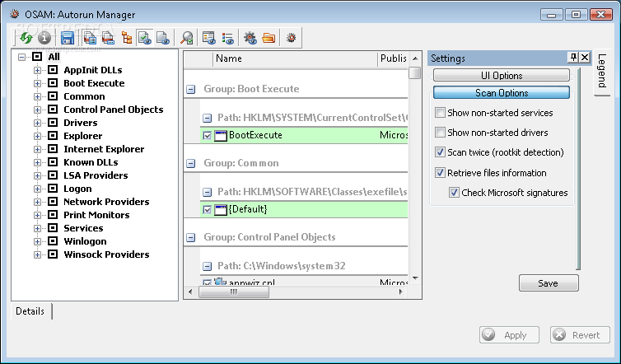
Task: Pin the Settings panel with pushpin icon
Action: 573,58
